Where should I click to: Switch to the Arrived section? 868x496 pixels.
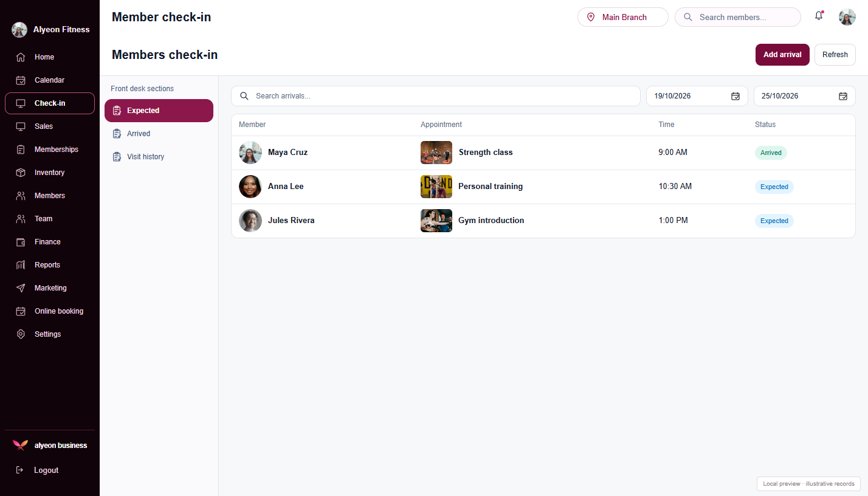pos(159,134)
